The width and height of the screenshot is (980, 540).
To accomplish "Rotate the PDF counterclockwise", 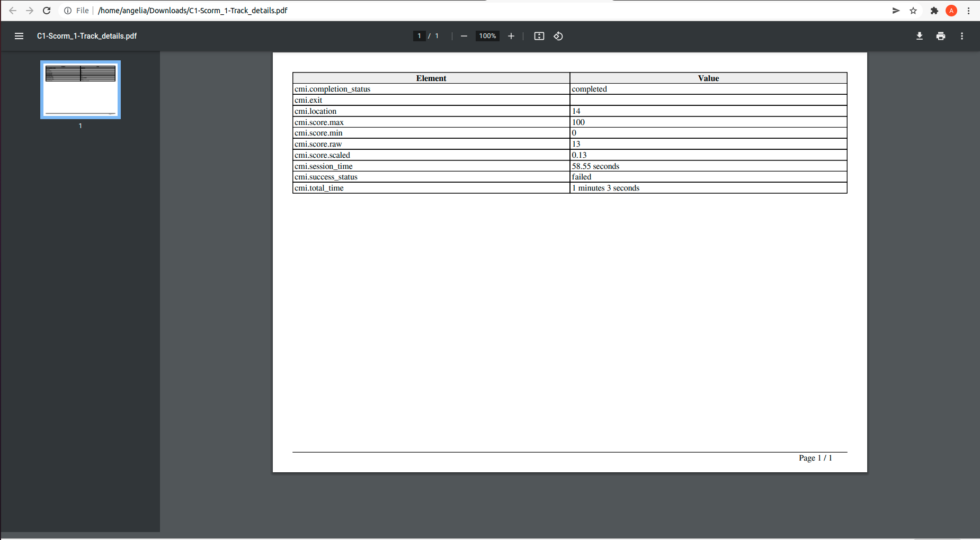I will tap(558, 36).
